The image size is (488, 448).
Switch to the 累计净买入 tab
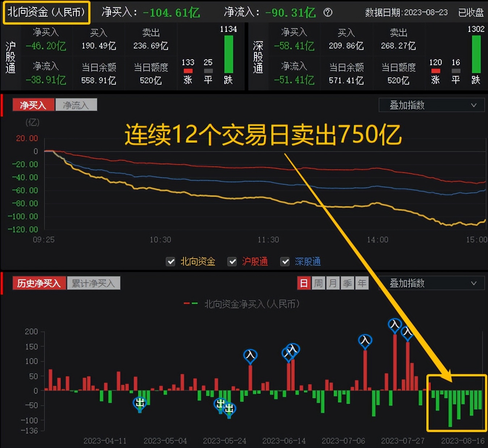coord(94,283)
